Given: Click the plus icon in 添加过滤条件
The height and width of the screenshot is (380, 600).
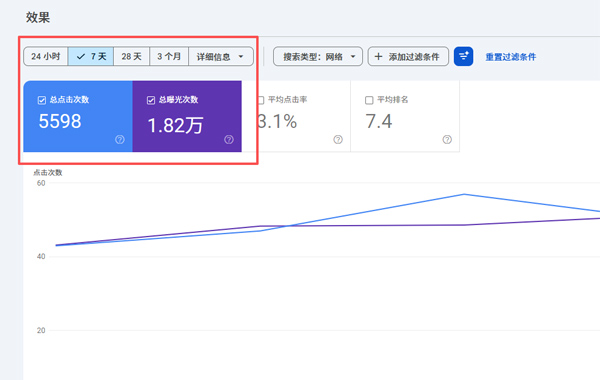Looking at the screenshot, I should [378, 57].
